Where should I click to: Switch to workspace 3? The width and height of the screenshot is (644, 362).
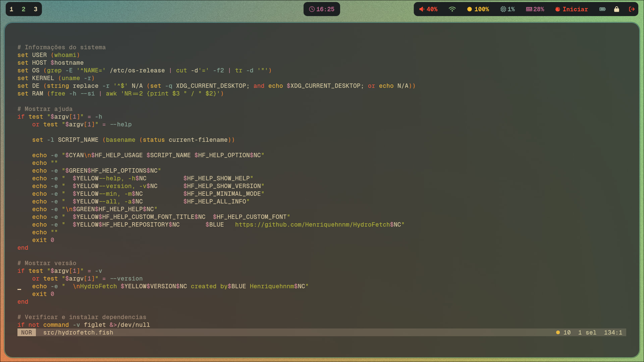pyautogui.click(x=36, y=9)
